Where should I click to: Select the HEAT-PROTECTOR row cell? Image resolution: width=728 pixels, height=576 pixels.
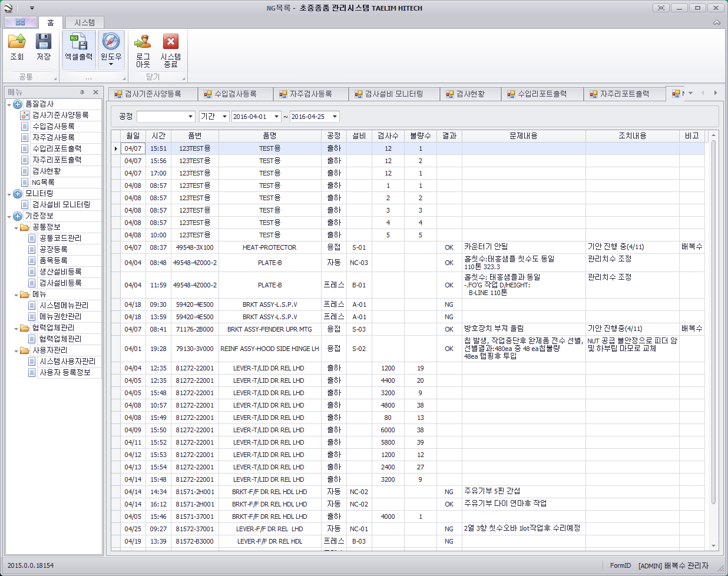point(270,248)
